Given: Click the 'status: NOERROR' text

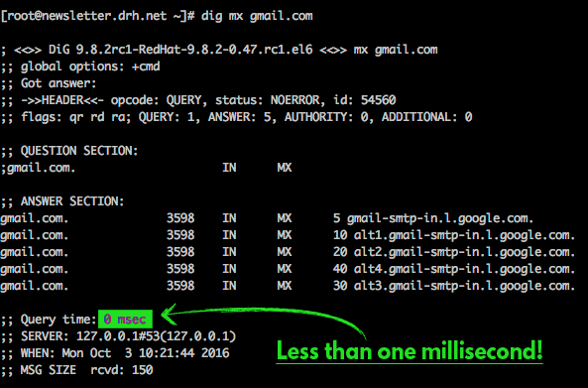Looking at the screenshot, I should click(268, 100).
